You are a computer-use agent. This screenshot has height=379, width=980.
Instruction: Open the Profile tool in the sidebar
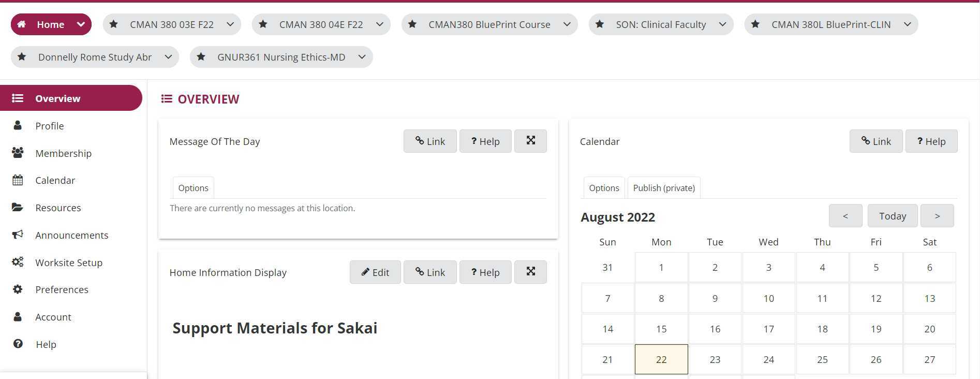tap(49, 126)
